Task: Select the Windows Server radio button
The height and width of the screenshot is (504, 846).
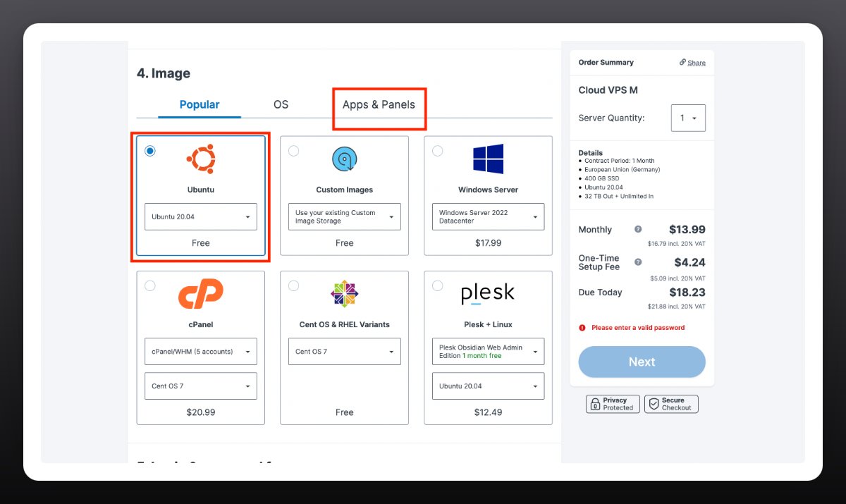Action: pyautogui.click(x=437, y=151)
